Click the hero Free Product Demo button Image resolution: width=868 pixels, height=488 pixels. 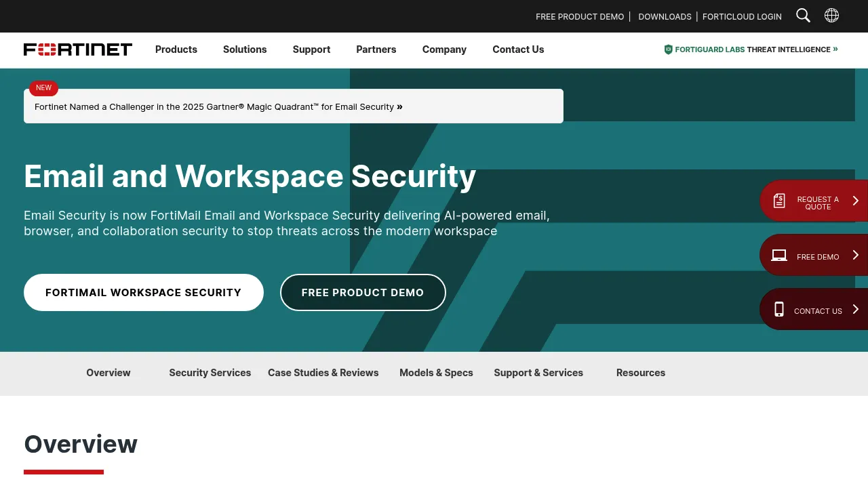click(x=363, y=292)
